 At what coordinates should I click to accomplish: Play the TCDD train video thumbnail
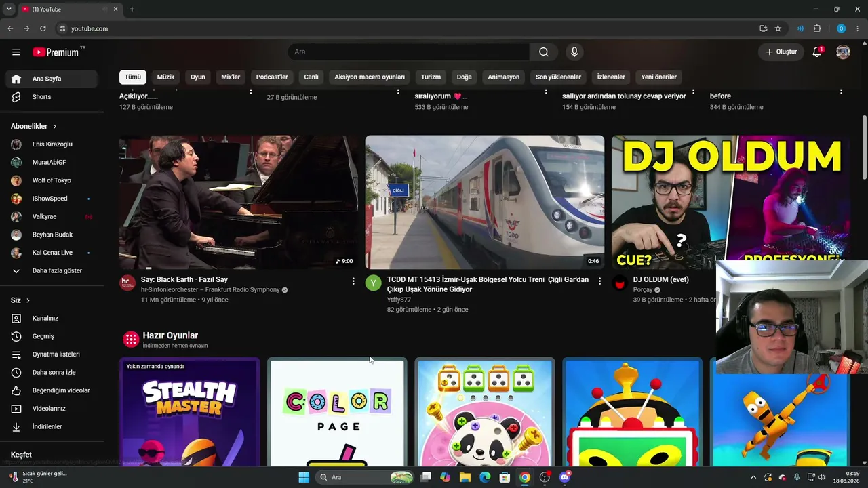point(485,202)
